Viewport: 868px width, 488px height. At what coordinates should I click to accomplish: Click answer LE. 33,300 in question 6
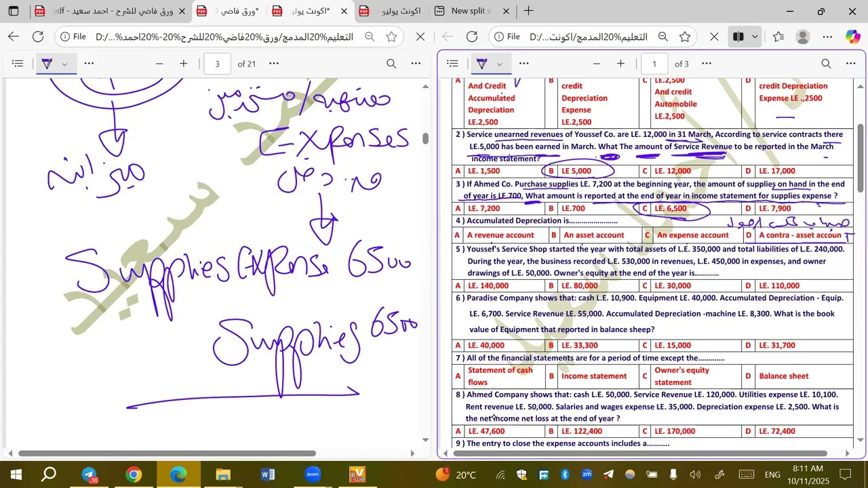point(579,346)
